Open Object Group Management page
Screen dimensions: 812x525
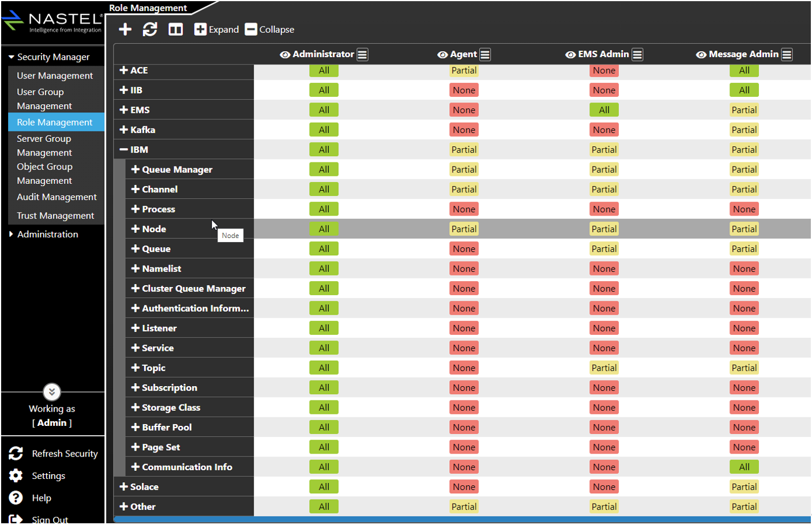[x=44, y=173]
